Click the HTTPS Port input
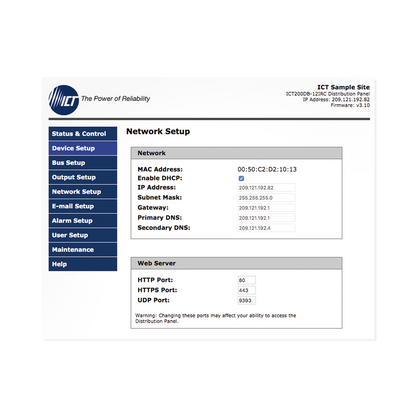The image size is (416, 416). [x=247, y=290]
